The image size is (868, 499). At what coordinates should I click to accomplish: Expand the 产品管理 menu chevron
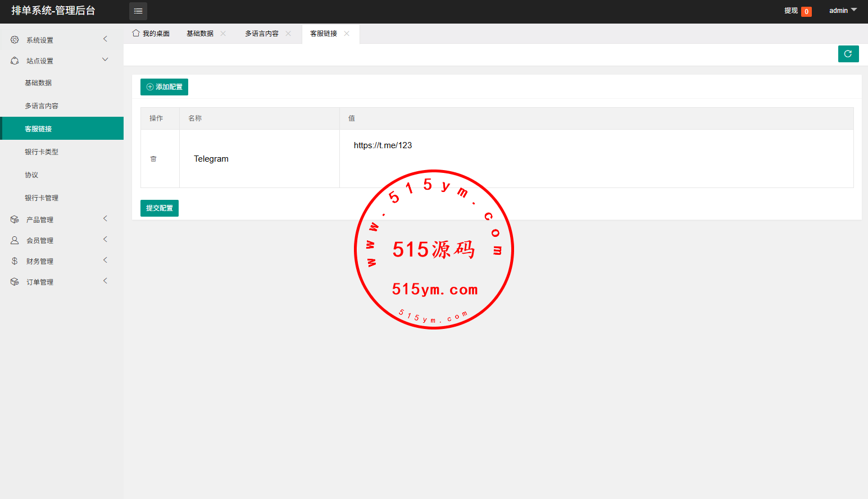(105, 219)
